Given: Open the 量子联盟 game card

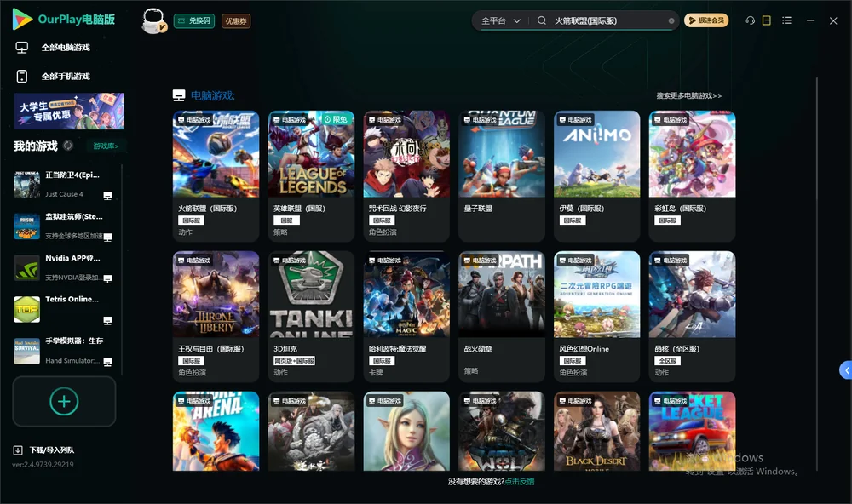Looking at the screenshot, I should pos(502,176).
